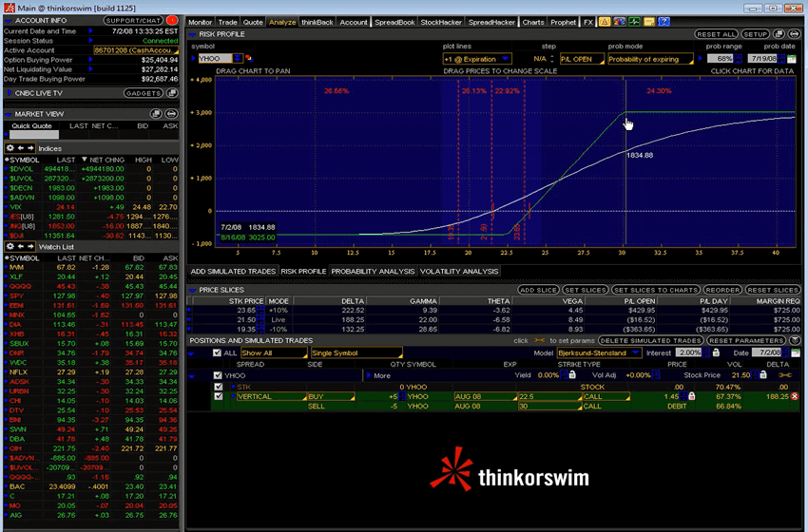Image resolution: width=808 pixels, height=532 pixels.
Task: Click the Reset Parameters button
Action: [746, 340]
